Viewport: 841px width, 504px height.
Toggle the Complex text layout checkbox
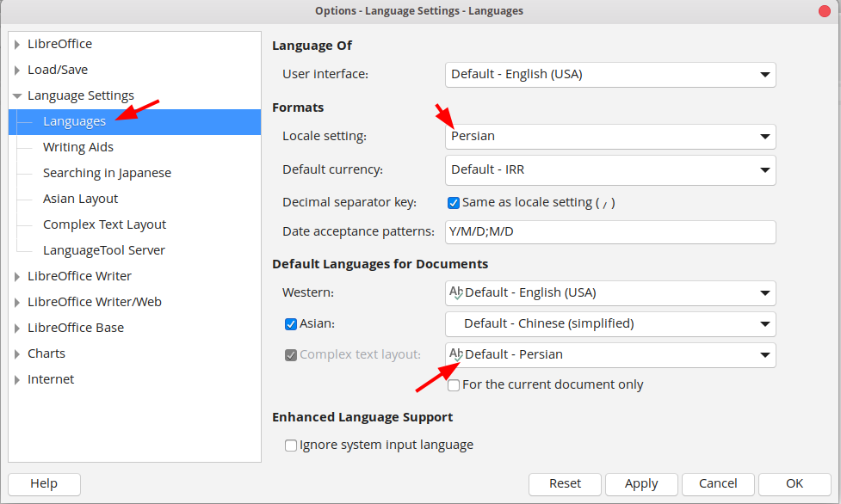point(291,355)
